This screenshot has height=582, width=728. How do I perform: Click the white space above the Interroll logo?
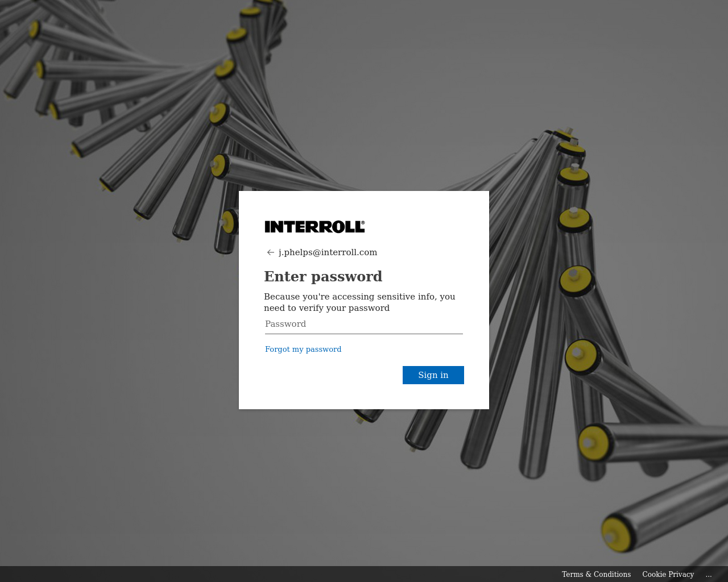pos(364,205)
